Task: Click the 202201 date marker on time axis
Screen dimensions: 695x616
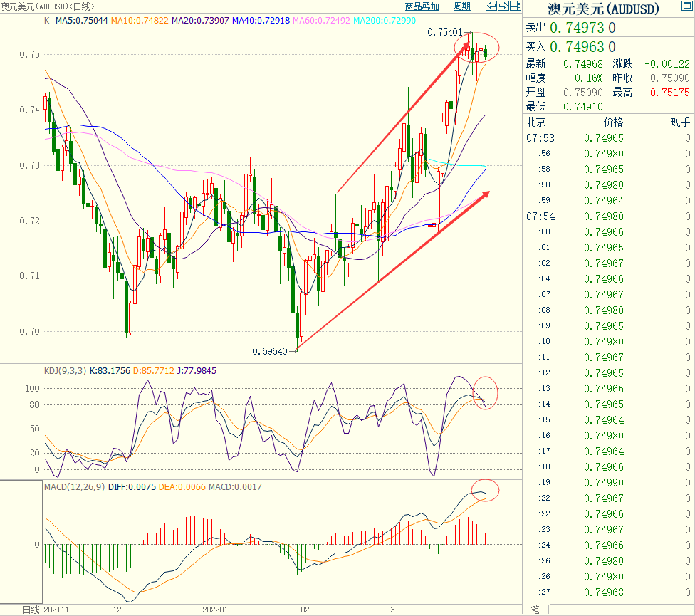Action: [214, 610]
